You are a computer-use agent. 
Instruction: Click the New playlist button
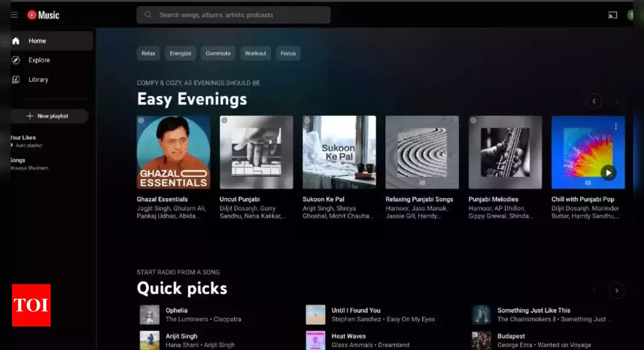(x=50, y=116)
